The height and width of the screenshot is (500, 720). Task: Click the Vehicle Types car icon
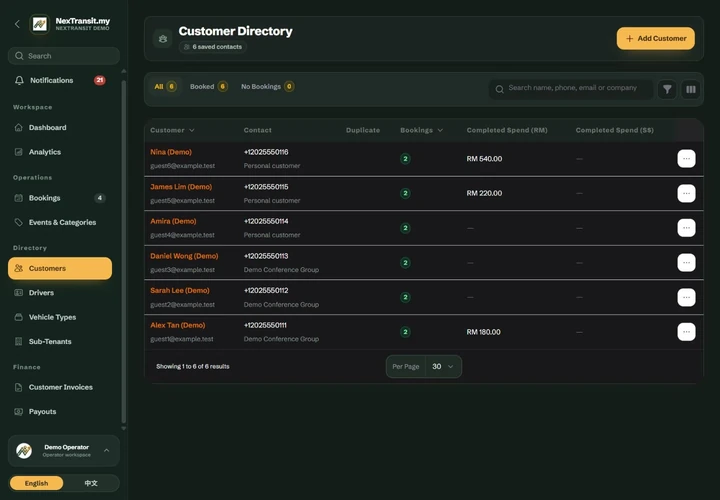click(18, 317)
